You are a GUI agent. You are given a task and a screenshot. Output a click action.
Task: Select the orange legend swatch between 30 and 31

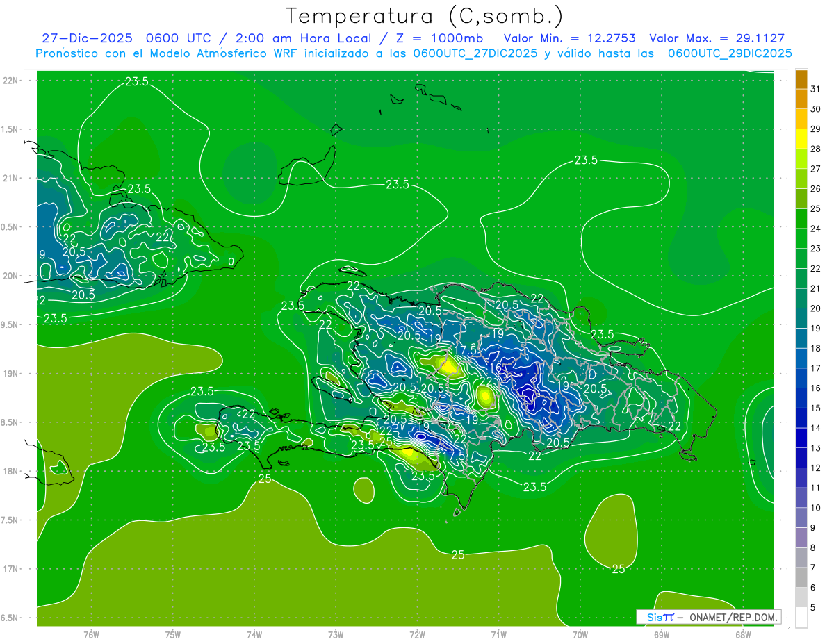point(801,99)
